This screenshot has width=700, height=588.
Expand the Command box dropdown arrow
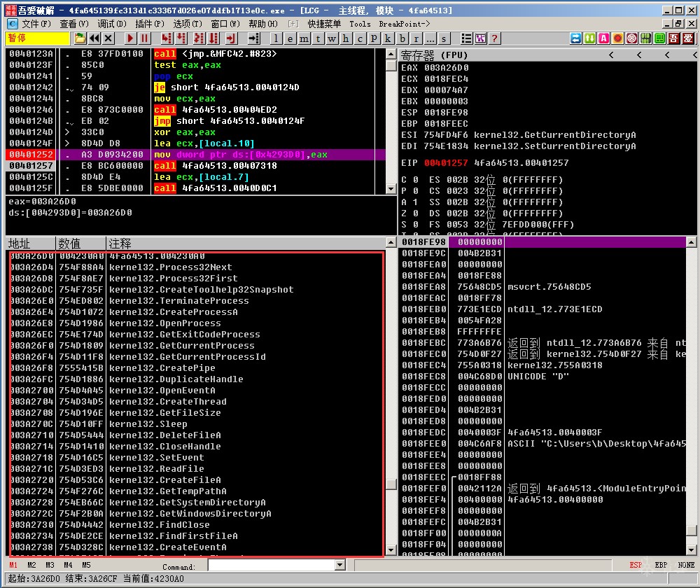pos(339,565)
